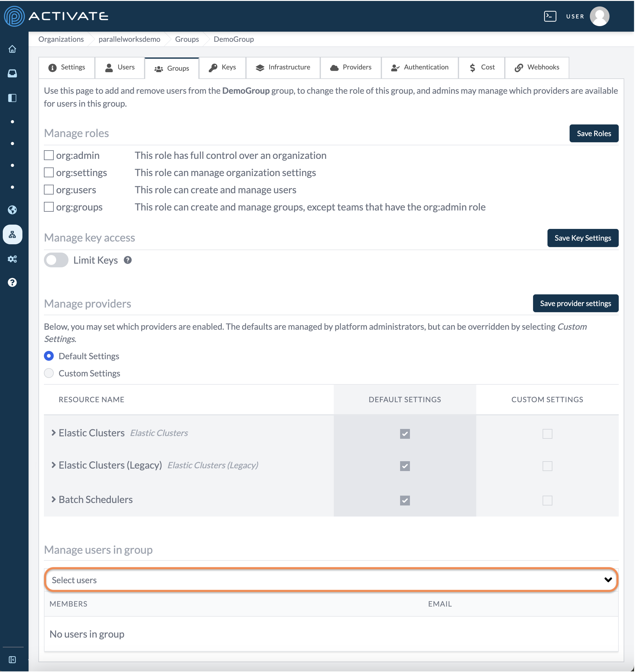The height and width of the screenshot is (672, 635).
Task: Check custom setting for Elastic Clusters
Action: point(547,434)
